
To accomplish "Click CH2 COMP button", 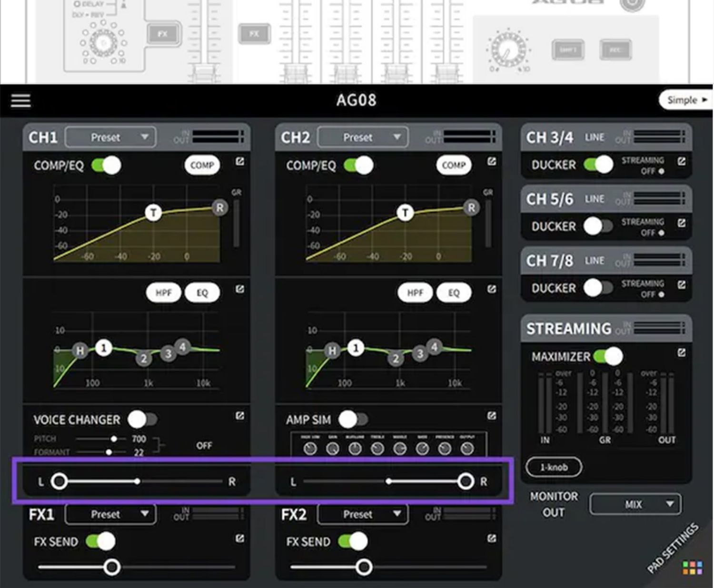I will click(x=454, y=165).
